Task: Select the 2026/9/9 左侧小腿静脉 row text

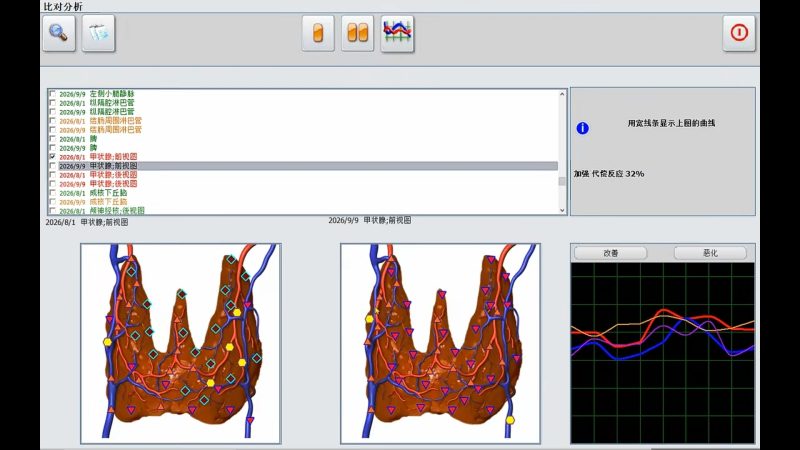Action: tap(97, 94)
